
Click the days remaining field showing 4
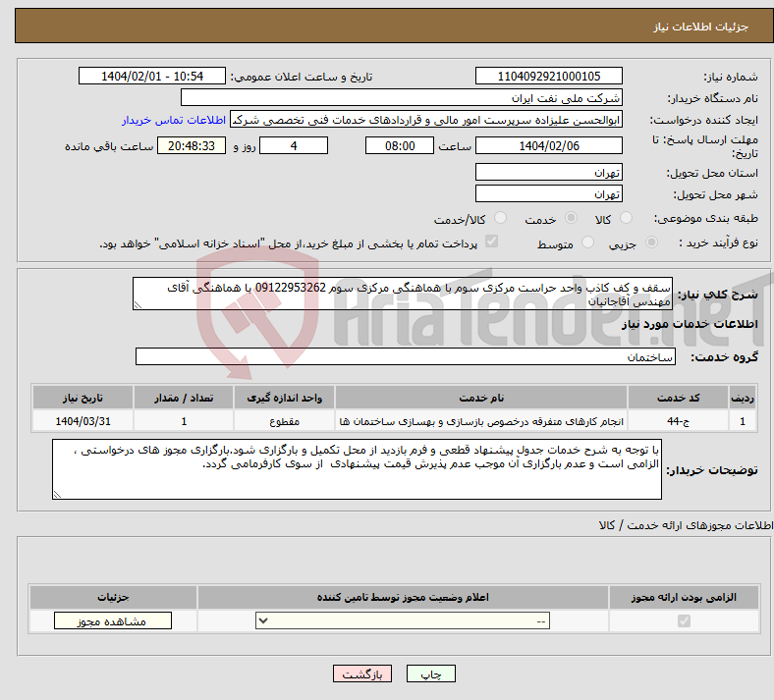(294, 145)
